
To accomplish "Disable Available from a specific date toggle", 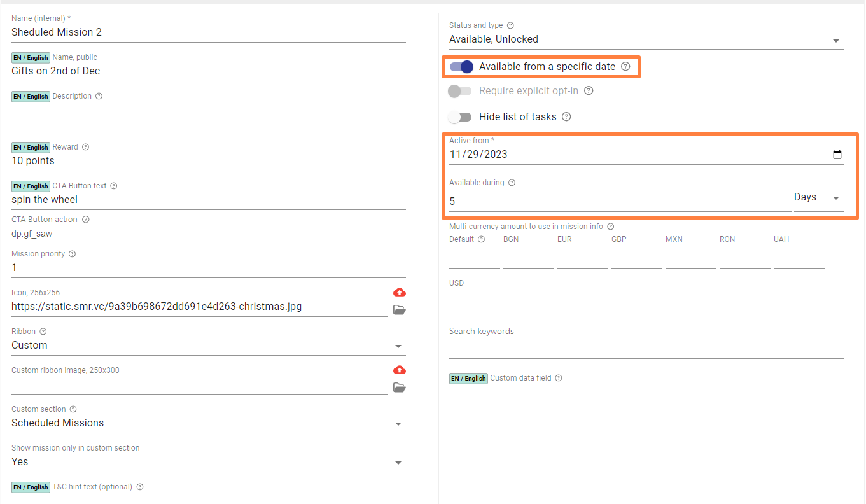I will [x=461, y=67].
